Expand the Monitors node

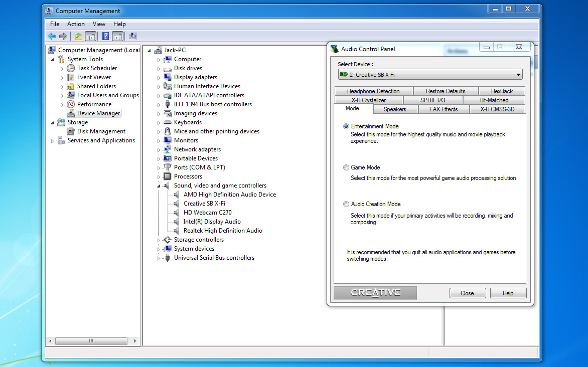coord(159,140)
